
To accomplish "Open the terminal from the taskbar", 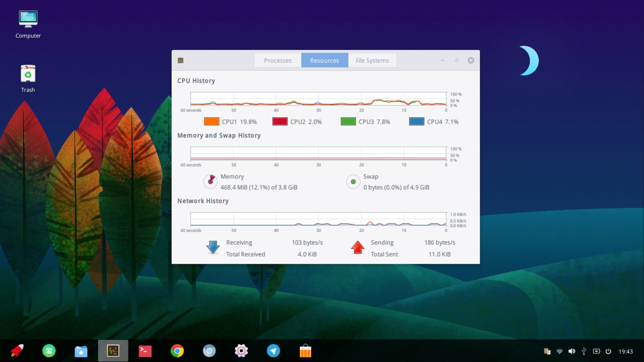I will coord(145,351).
